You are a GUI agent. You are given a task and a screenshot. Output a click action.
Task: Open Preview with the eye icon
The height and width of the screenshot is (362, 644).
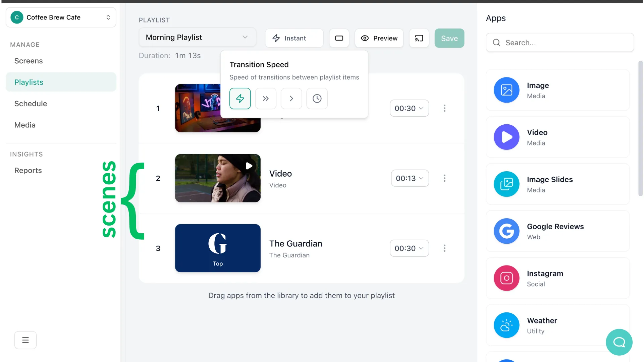(379, 38)
